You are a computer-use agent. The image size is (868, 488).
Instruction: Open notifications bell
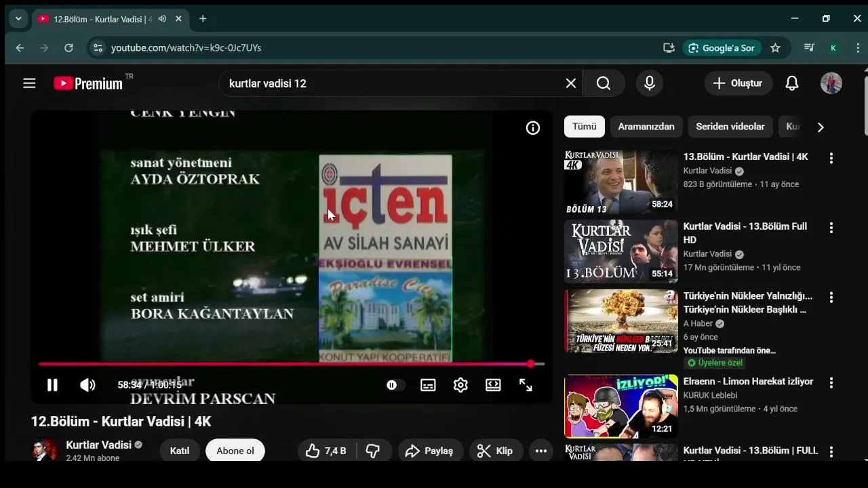(792, 83)
